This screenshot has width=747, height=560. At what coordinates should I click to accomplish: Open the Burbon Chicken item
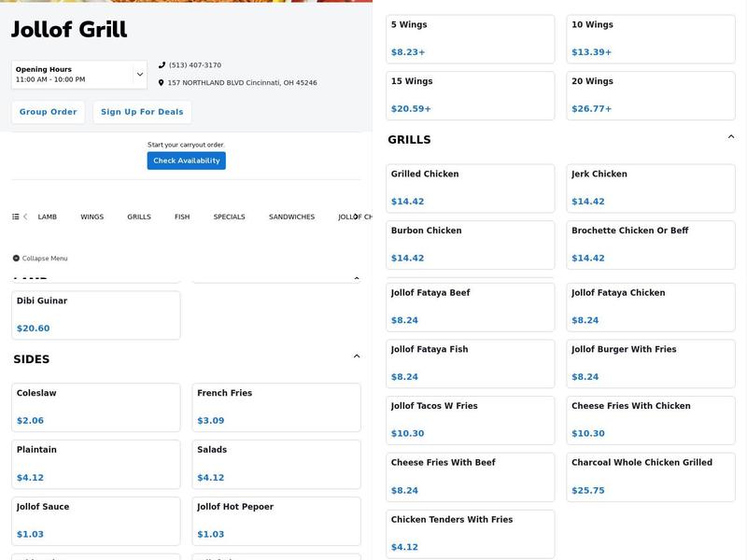click(471, 245)
